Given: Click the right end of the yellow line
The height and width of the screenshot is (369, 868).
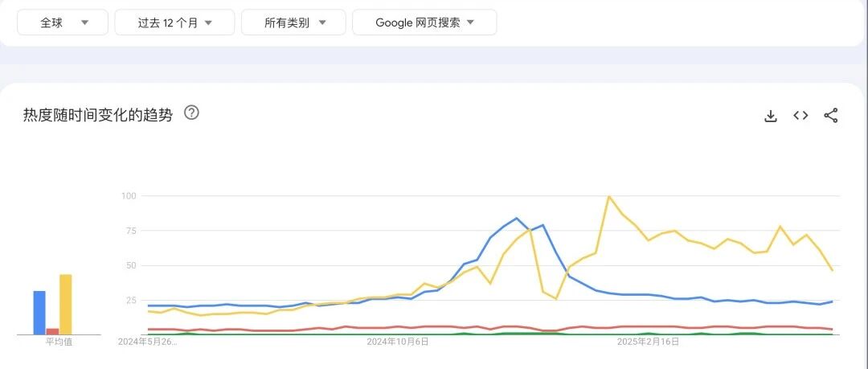Looking at the screenshot, I should coord(833,270).
